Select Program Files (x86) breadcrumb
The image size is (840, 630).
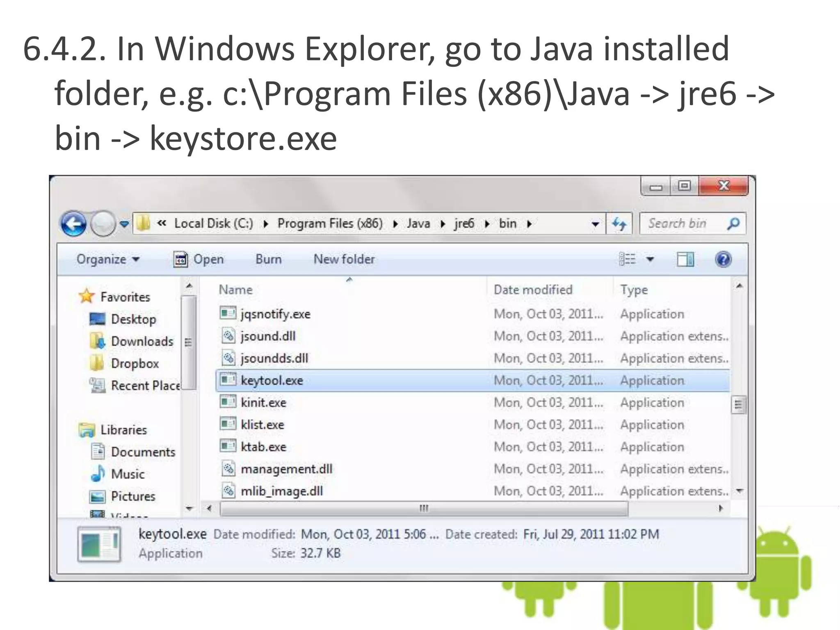(330, 224)
